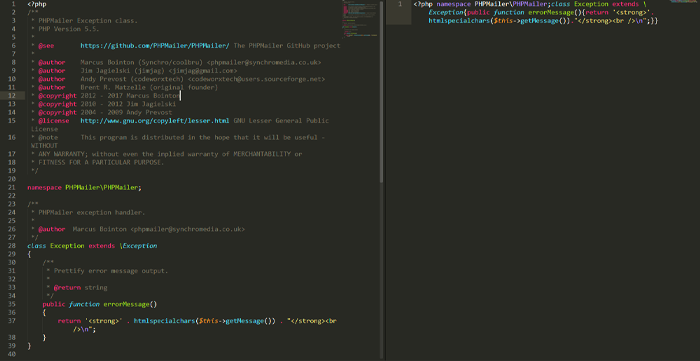Click the '@note' doc tag

(x=48, y=137)
